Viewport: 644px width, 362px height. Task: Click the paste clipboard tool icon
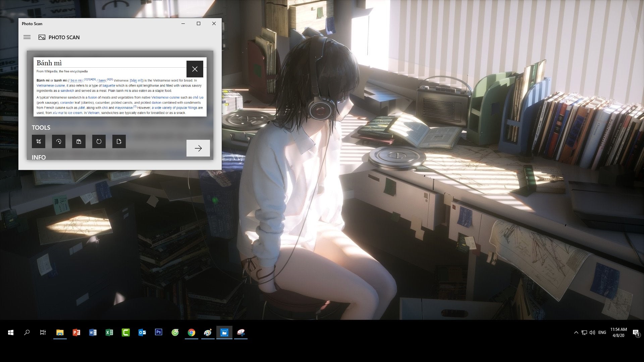79,141
